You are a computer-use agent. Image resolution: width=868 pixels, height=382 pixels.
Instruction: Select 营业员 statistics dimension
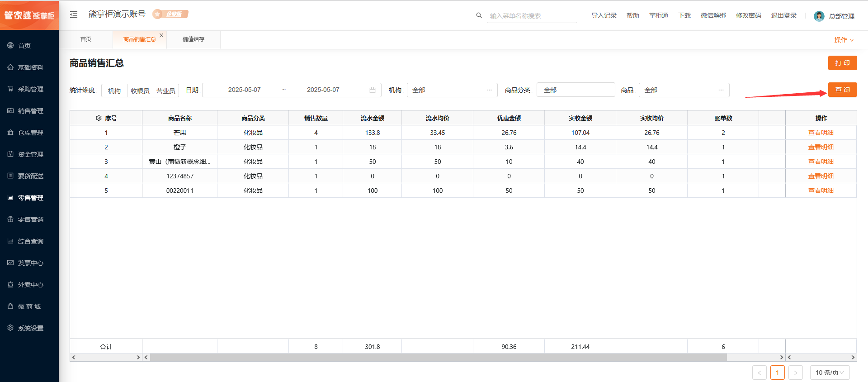click(x=166, y=91)
